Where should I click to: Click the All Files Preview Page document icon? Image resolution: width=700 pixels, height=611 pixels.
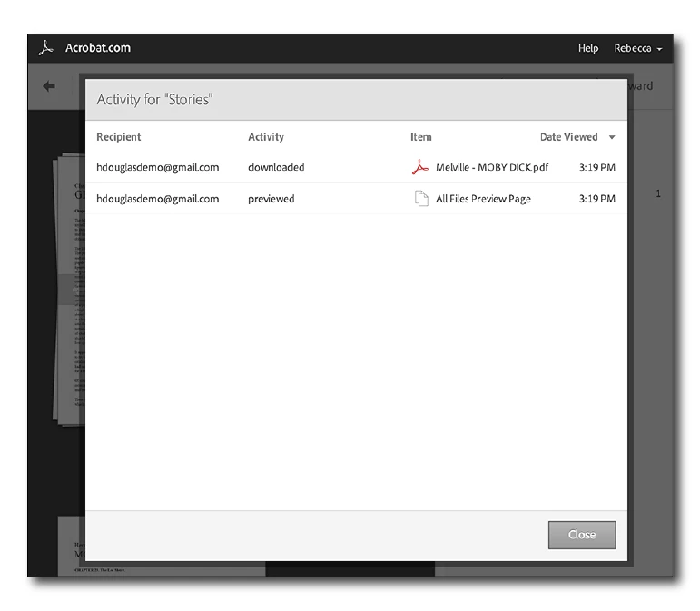click(x=421, y=199)
